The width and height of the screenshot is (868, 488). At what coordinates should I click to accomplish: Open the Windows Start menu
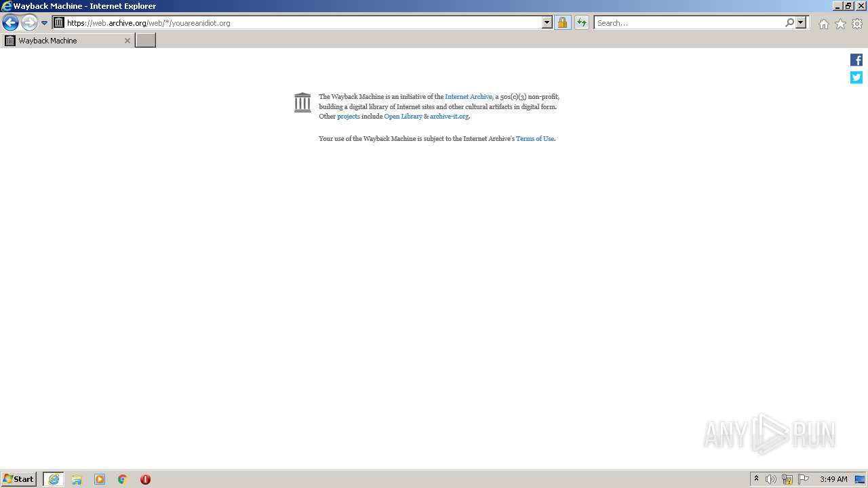(x=18, y=479)
